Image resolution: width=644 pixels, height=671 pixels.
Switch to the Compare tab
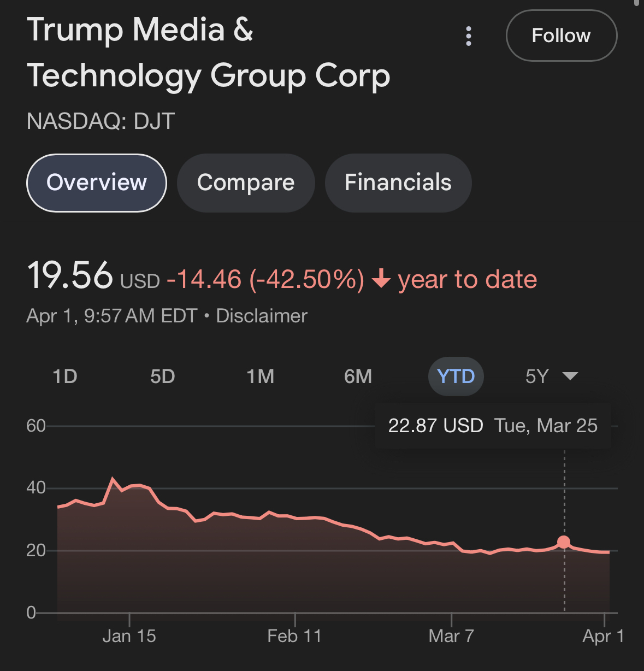click(246, 183)
